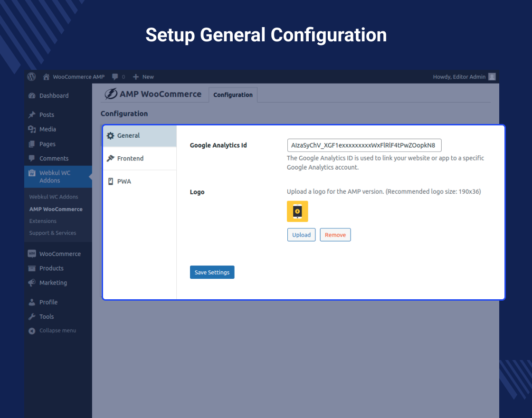This screenshot has width=532, height=418.
Task: Click the Posts pushpin icon
Action: tap(32, 115)
